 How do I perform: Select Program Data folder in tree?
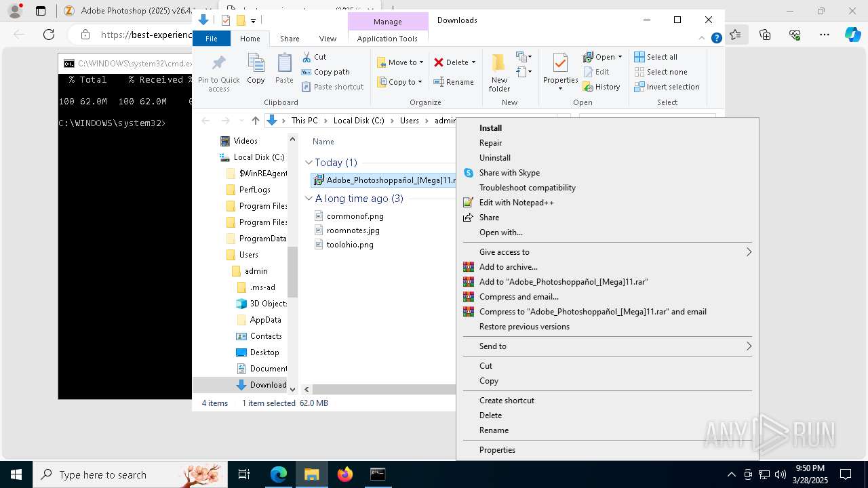point(262,239)
